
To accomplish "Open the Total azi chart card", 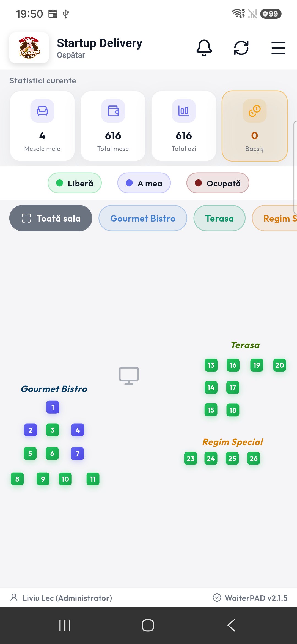I will [184, 126].
